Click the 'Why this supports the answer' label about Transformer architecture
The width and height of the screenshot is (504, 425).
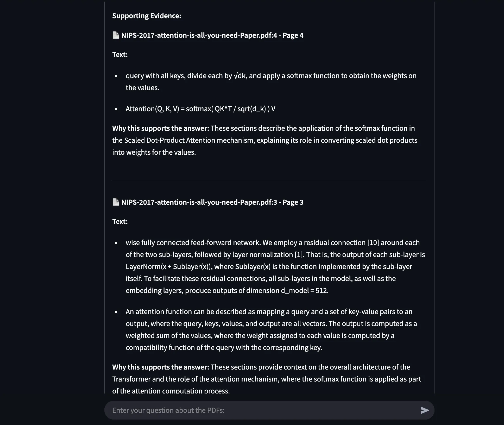pos(161,367)
